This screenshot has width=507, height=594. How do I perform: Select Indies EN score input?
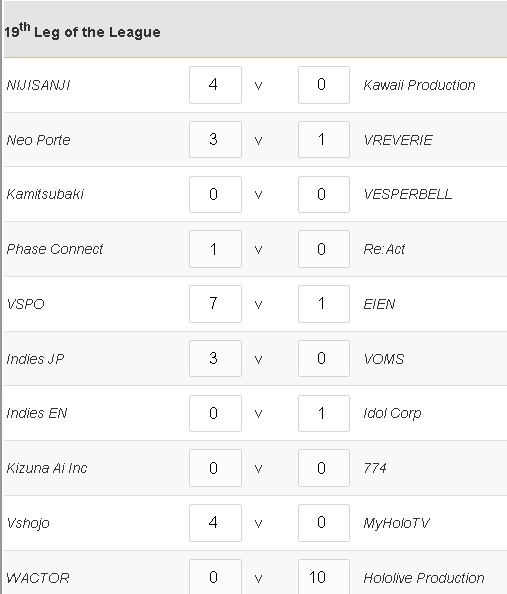(215, 413)
